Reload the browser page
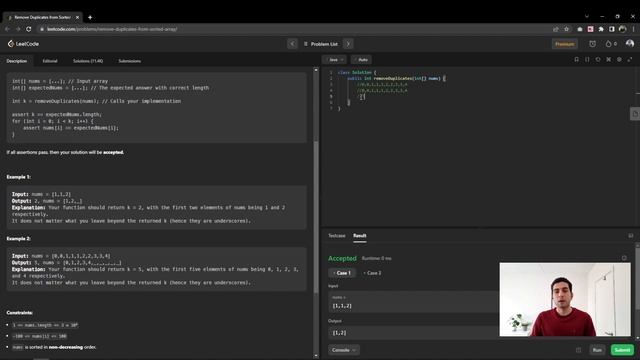 click(x=29, y=29)
